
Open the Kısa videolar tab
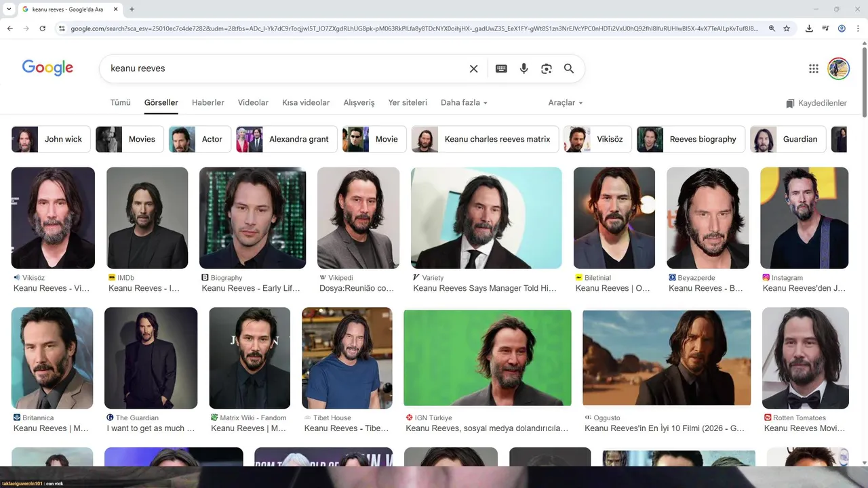pos(306,103)
